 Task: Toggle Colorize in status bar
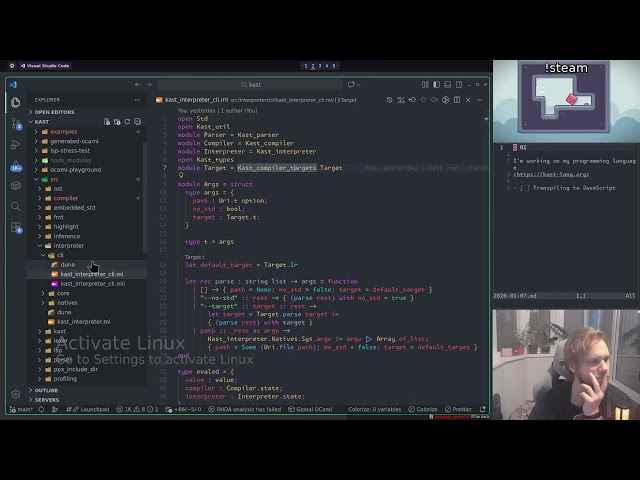click(x=423, y=409)
